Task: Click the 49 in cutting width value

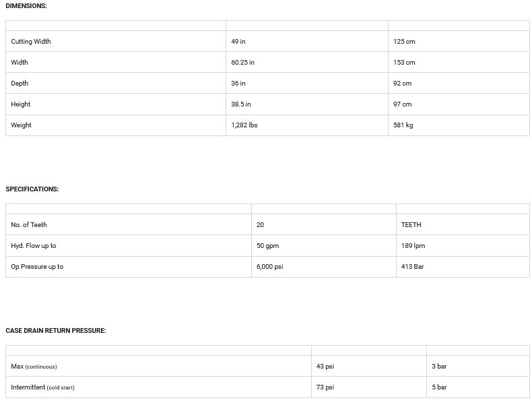Action: coord(238,42)
